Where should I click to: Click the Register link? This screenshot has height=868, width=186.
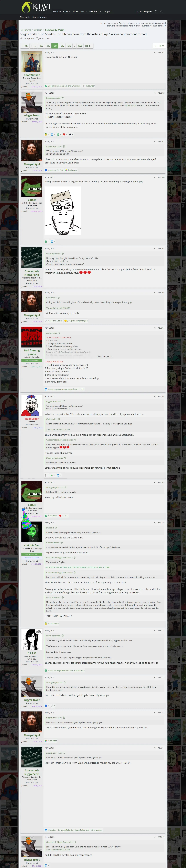[x=148, y=11]
